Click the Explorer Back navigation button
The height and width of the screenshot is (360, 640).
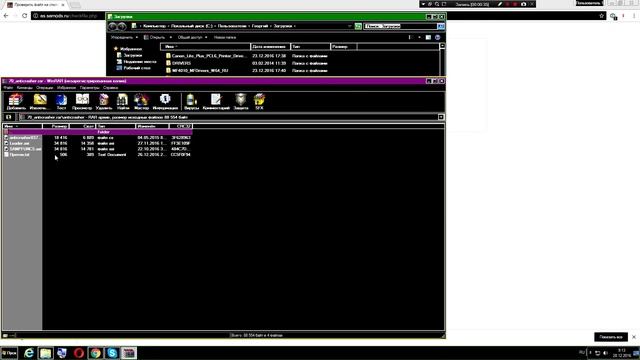coord(112,26)
